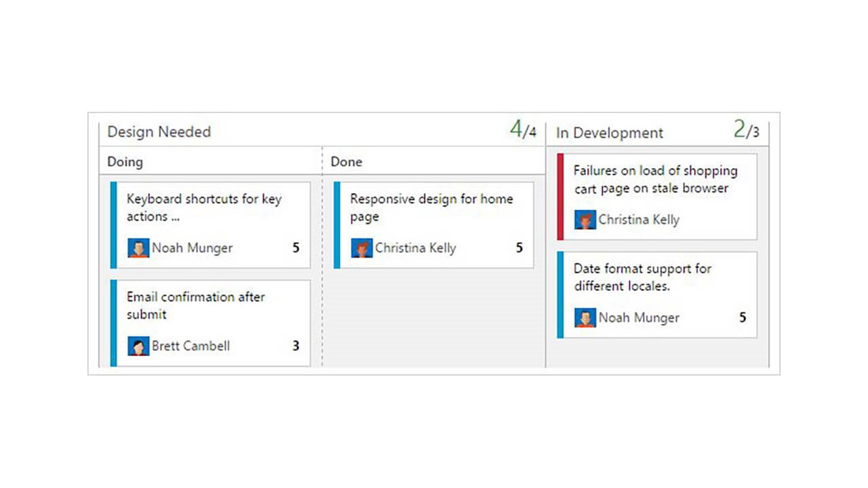Viewport: 868px width, 488px height.
Task: Click blue color bar on Email confirmation card
Action: 113,323
